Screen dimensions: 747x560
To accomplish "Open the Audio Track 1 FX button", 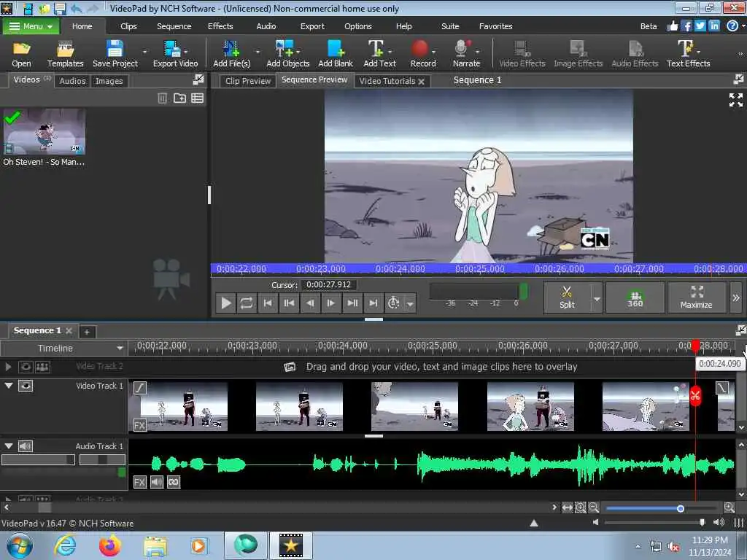I will coord(139,483).
